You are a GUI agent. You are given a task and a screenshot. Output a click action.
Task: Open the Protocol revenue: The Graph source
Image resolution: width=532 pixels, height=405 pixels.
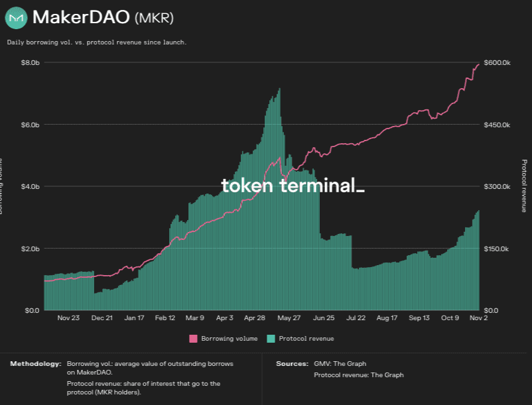pos(358,375)
